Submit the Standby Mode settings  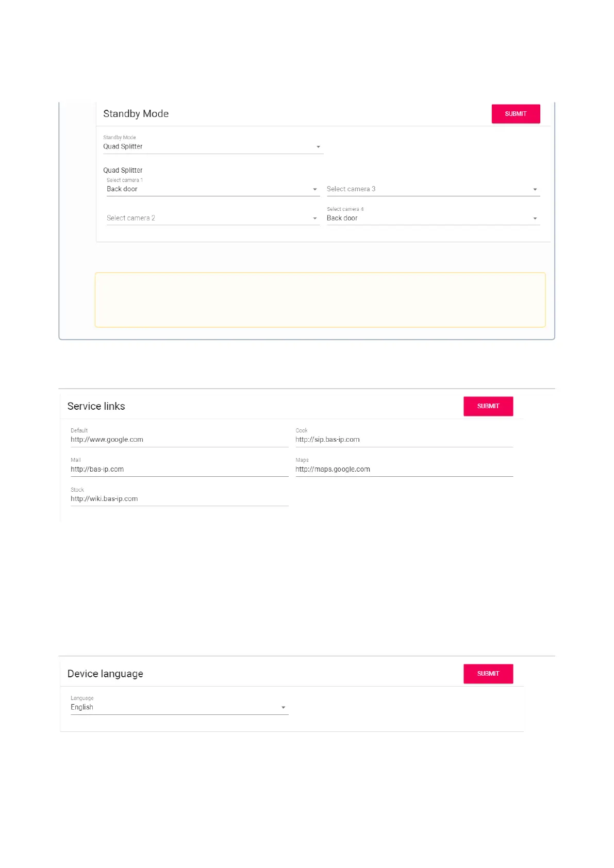tap(515, 114)
